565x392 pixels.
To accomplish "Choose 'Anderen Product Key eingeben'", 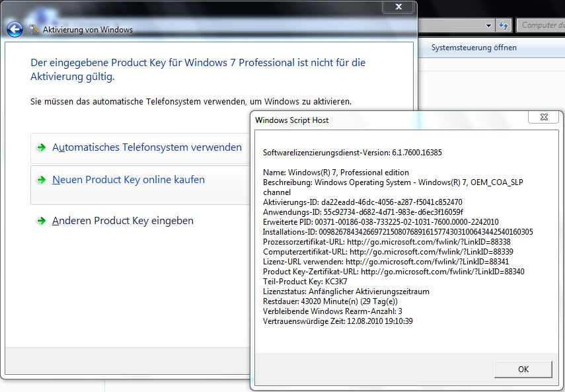I will click(x=122, y=221).
